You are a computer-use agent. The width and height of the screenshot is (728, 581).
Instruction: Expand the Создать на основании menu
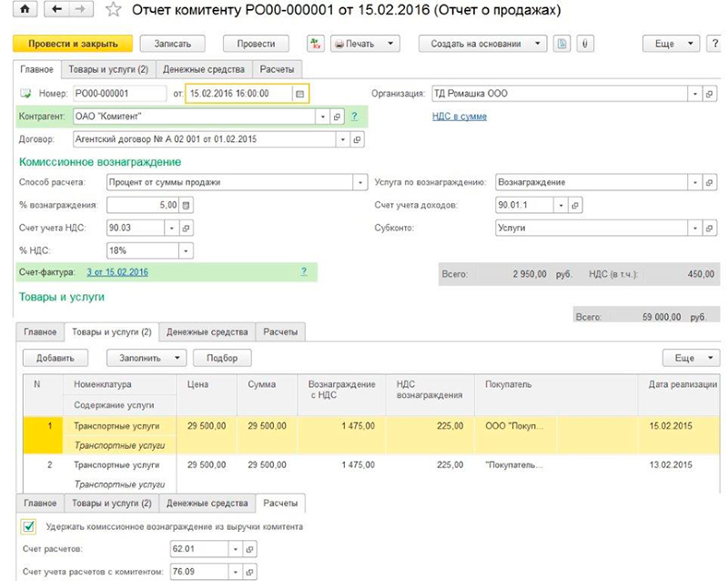click(483, 44)
